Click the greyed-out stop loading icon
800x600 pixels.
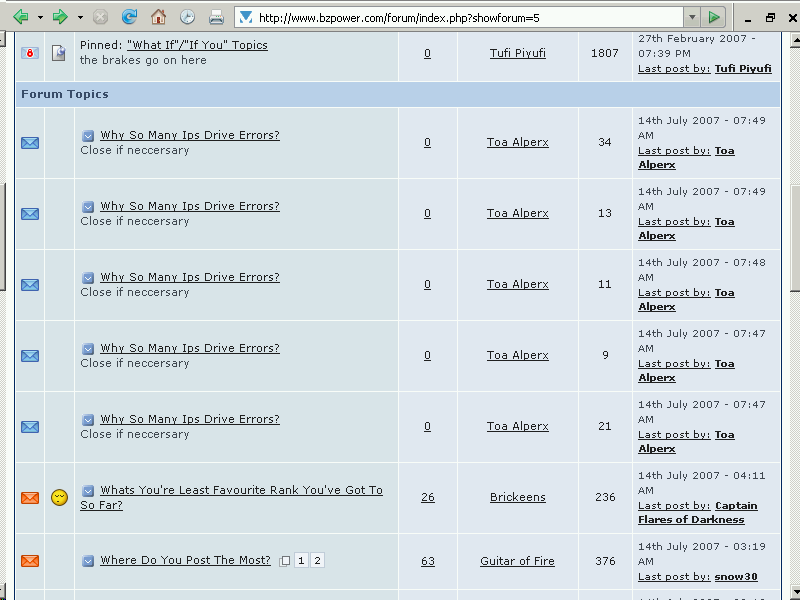click(101, 17)
